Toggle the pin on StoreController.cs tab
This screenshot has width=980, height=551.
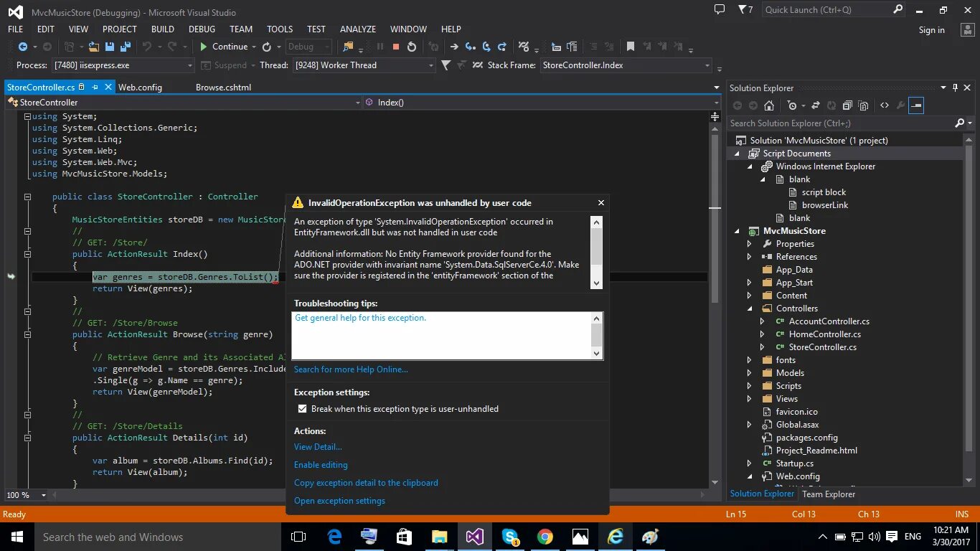pos(95,87)
